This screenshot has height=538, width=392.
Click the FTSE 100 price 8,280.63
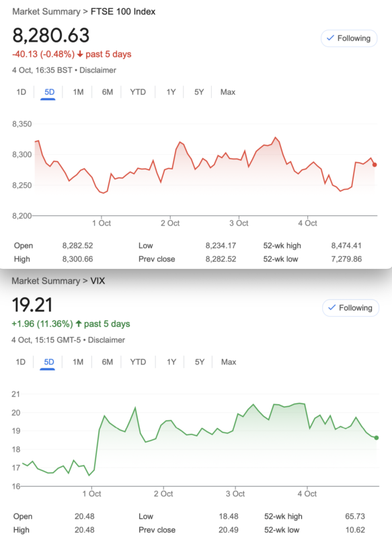[50, 36]
